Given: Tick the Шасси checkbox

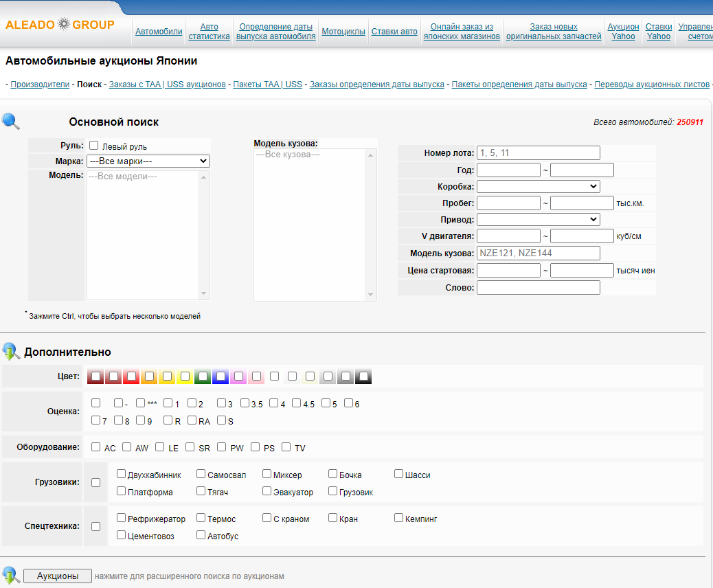Looking at the screenshot, I should pyautogui.click(x=399, y=474).
